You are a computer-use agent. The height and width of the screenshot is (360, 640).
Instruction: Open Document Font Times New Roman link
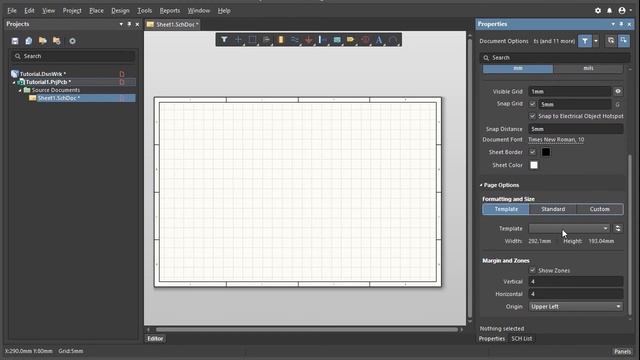[556, 140]
